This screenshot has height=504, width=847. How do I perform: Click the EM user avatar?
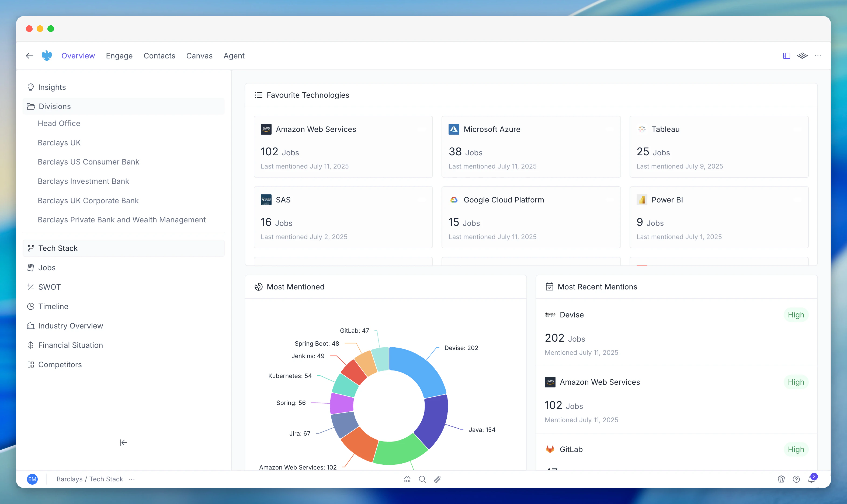(x=32, y=479)
